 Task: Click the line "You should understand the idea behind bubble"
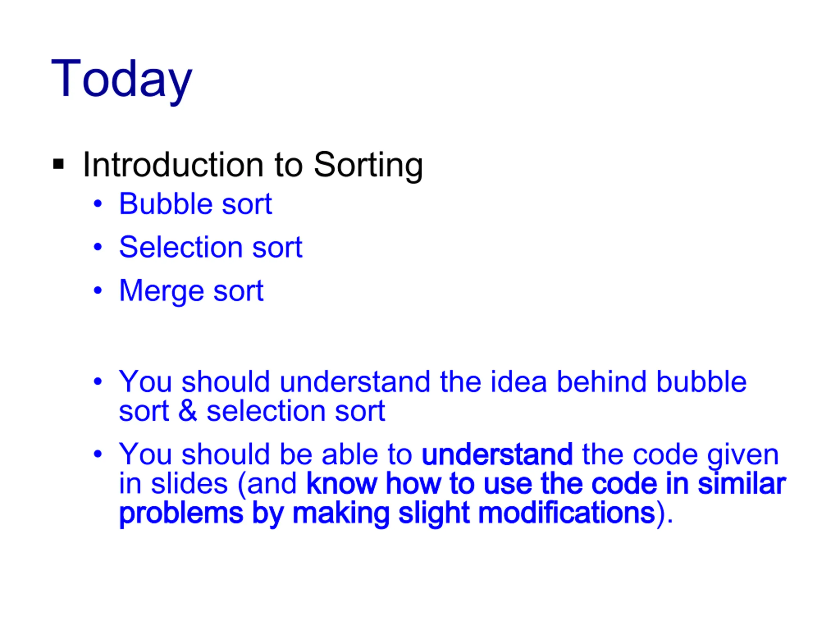(x=433, y=381)
